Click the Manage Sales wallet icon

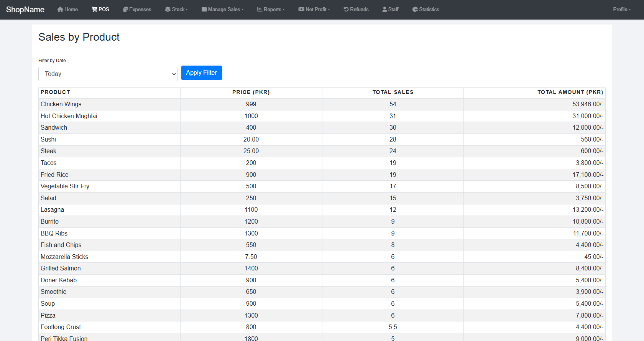(204, 9)
